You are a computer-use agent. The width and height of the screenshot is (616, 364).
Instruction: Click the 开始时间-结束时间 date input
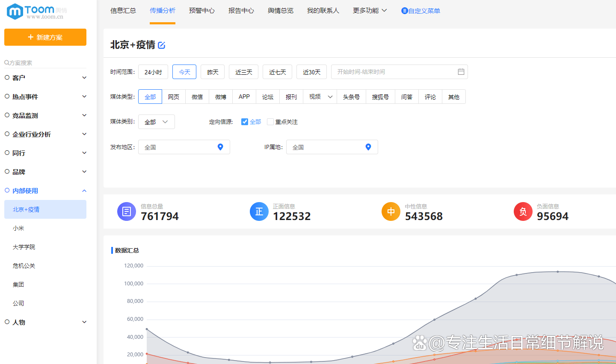pyautogui.click(x=399, y=72)
